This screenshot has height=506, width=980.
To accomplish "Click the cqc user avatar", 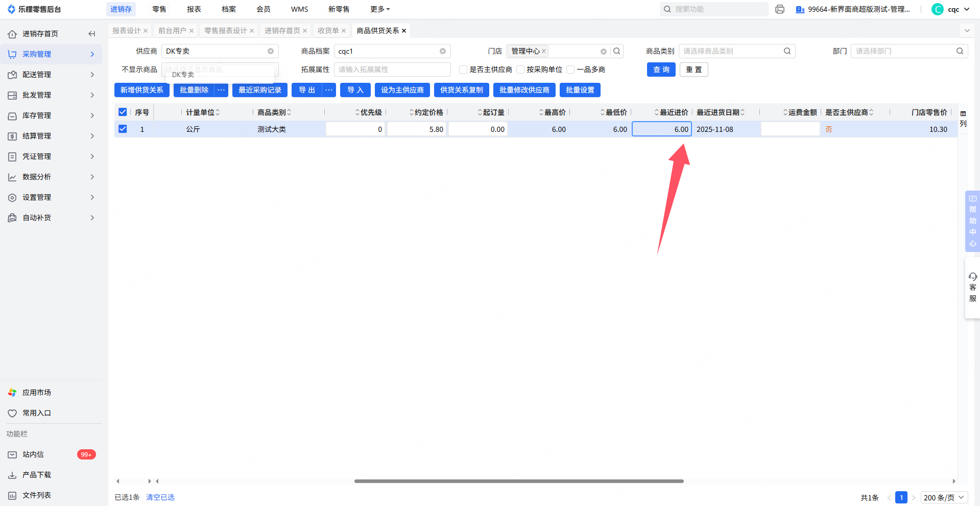I will pyautogui.click(x=937, y=9).
